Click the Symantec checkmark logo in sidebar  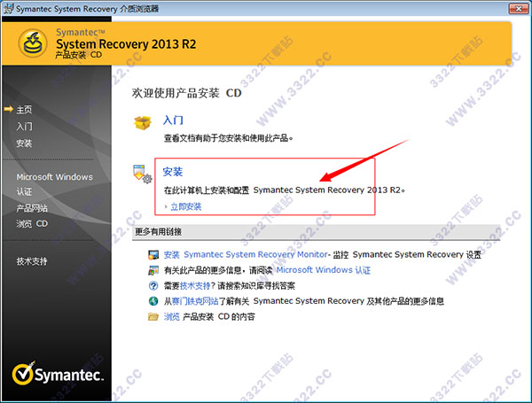58,374
